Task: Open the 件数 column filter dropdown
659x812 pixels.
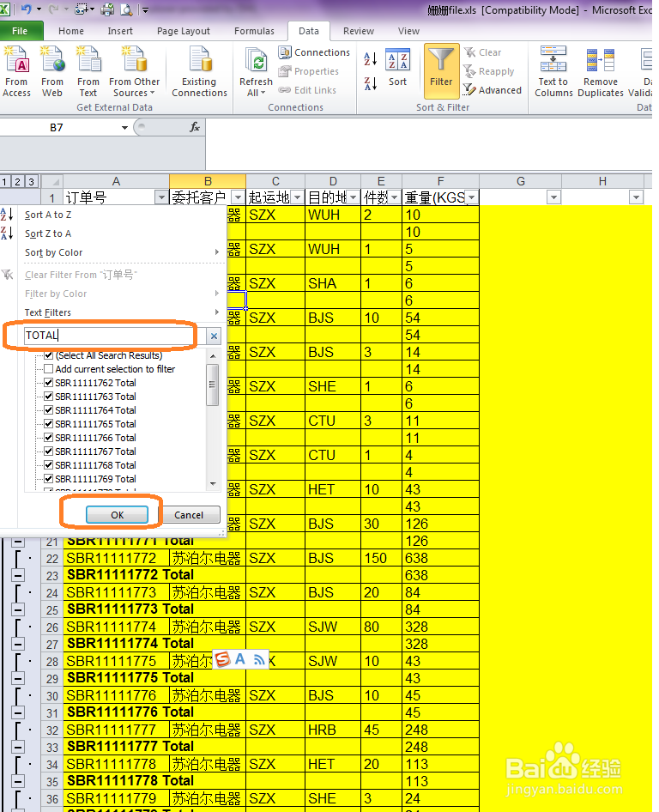Action: click(x=395, y=197)
